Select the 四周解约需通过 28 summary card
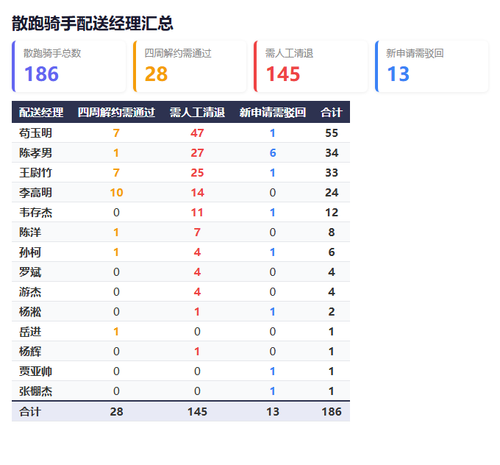The height and width of the screenshot is (465, 500). tap(190, 66)
